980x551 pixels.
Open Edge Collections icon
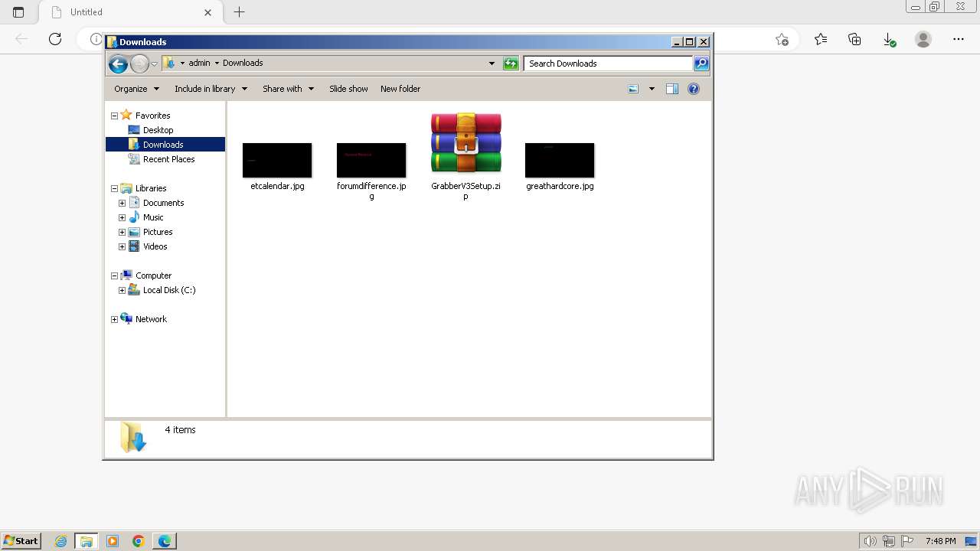[x=854, y=39]
